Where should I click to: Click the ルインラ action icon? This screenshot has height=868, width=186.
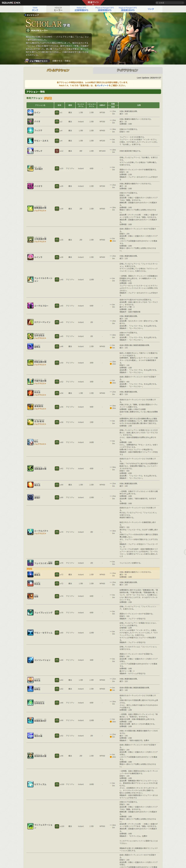point(30,257)
